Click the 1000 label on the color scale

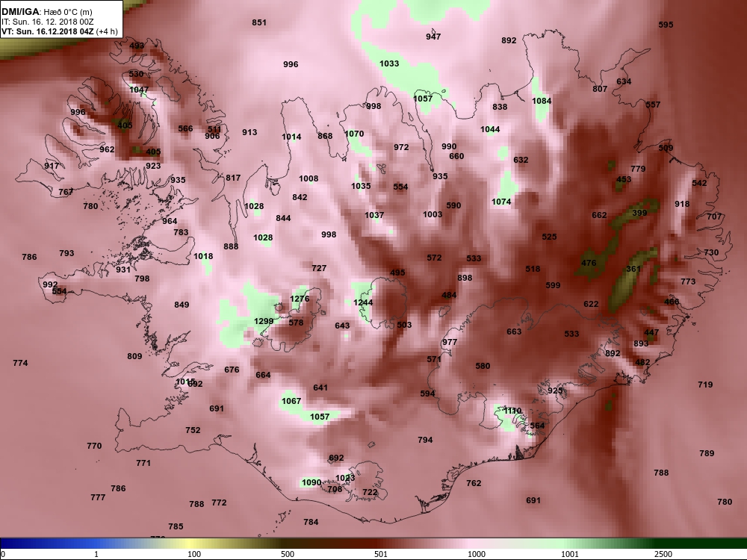[477, 554]
